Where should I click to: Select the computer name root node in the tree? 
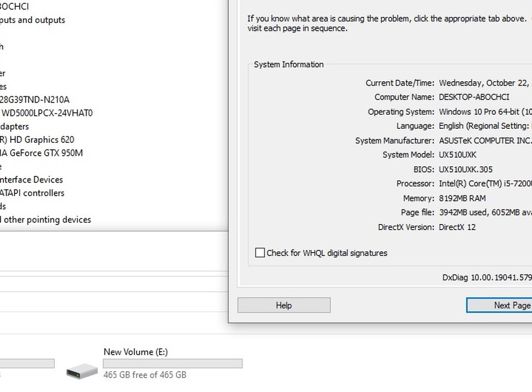tap(15, 7)
